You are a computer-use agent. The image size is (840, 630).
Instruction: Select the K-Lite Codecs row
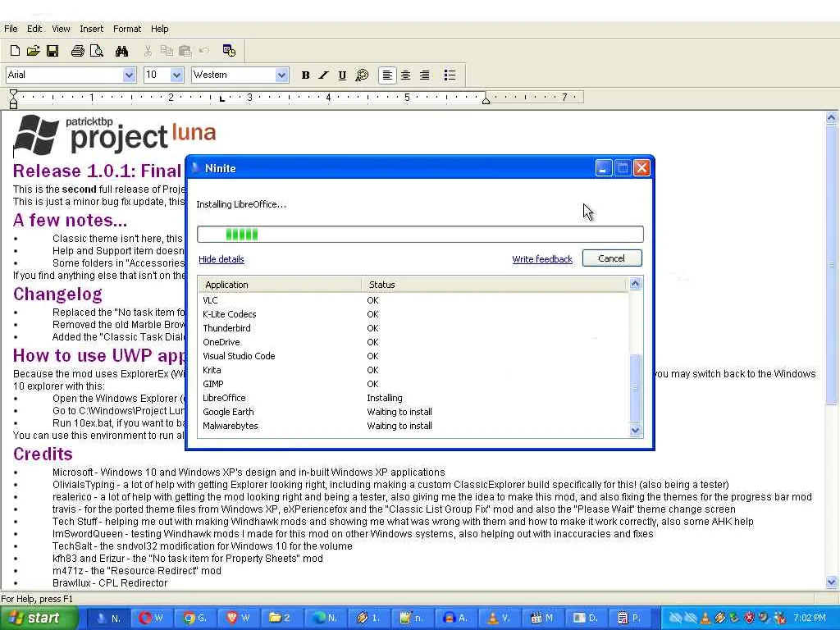coord(413,314)
